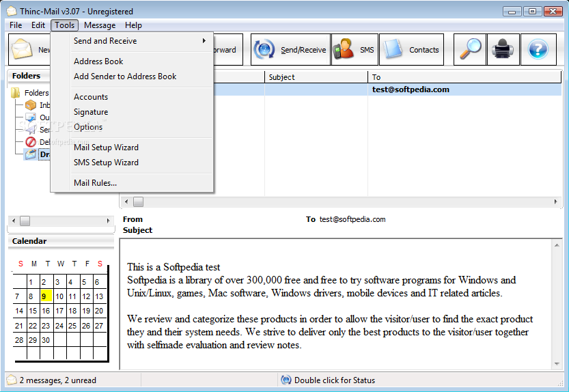Click the right arrow of message list scrollbar

pyautogui.click(x=555, y=201)
